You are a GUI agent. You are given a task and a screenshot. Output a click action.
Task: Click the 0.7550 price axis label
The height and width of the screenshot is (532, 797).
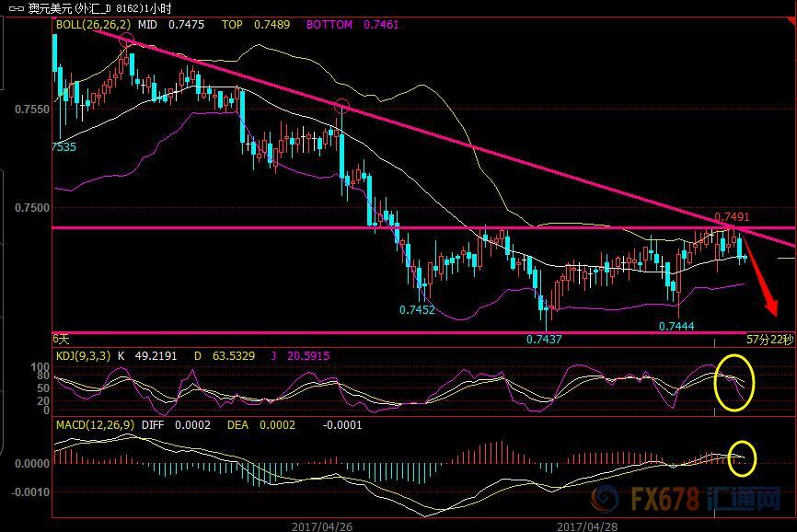tap(32, 109)
